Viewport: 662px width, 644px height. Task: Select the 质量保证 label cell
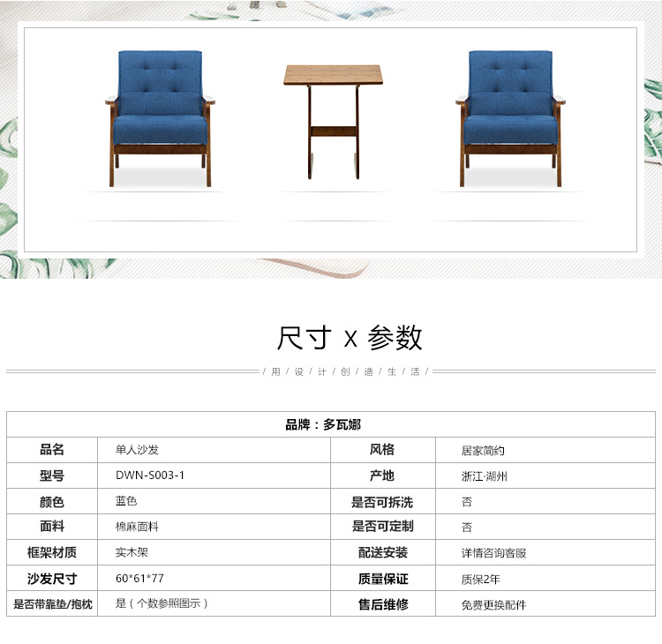(x=382, y=578)
